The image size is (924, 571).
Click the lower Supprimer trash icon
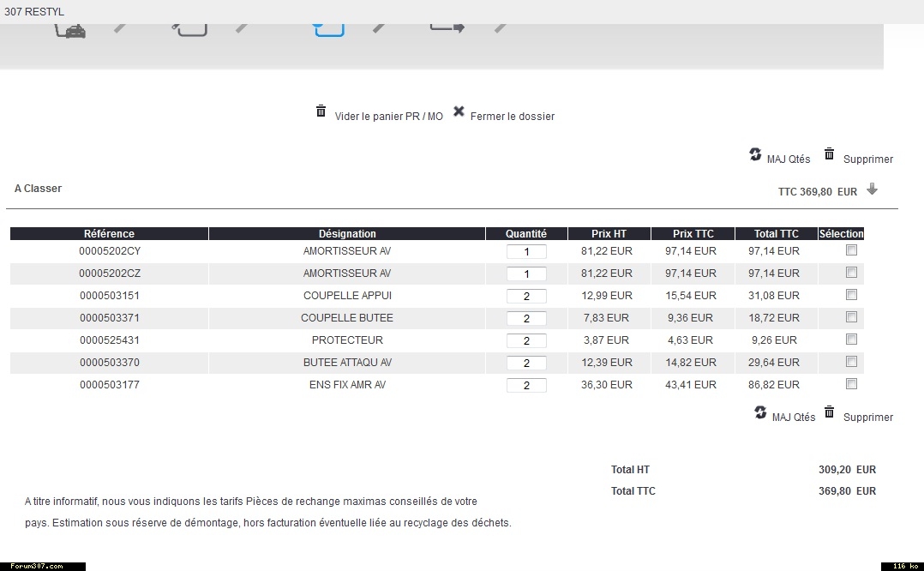pos(829,412)
